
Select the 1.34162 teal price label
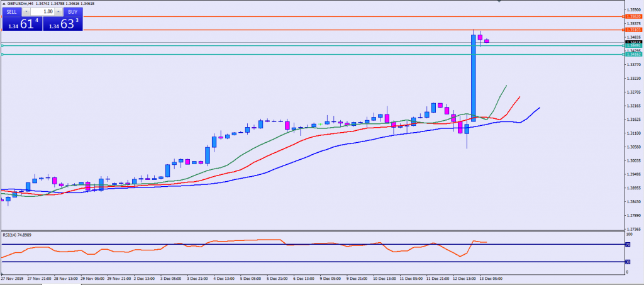click(x=633, y=54)
